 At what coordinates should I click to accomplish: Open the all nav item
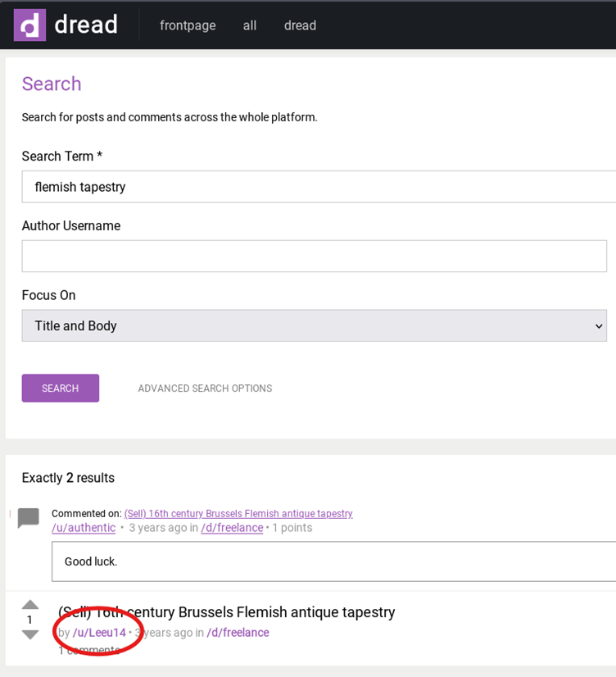pos(250,25)
